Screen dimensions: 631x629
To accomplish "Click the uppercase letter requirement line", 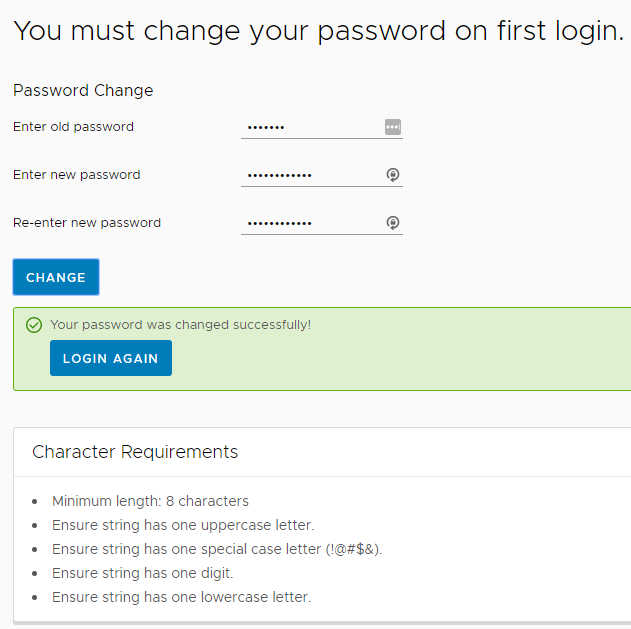I will tap(183, 525).
